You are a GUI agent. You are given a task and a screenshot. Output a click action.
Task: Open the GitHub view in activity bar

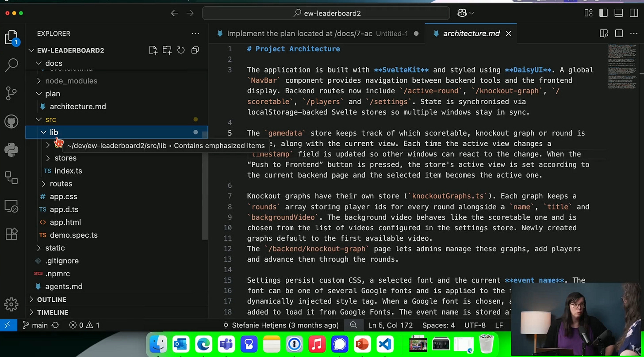(11, 122)
